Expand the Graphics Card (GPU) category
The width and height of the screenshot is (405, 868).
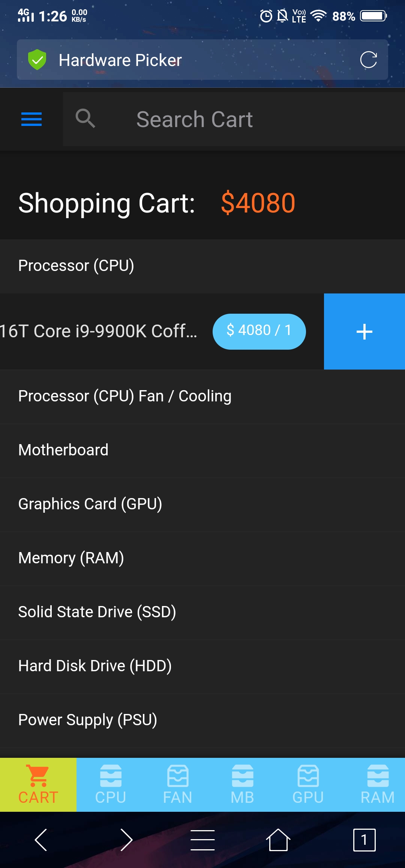tap(202, 504)
